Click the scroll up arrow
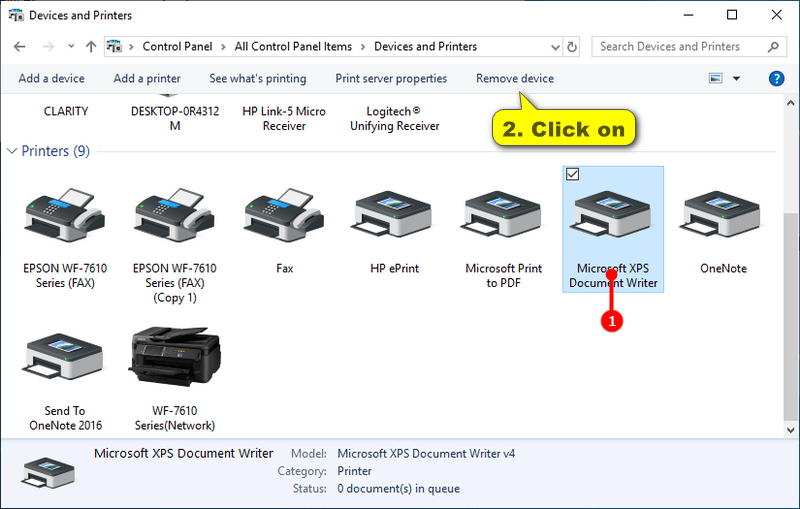The width and height of the screenshot is (800, 509). (791, 103)
